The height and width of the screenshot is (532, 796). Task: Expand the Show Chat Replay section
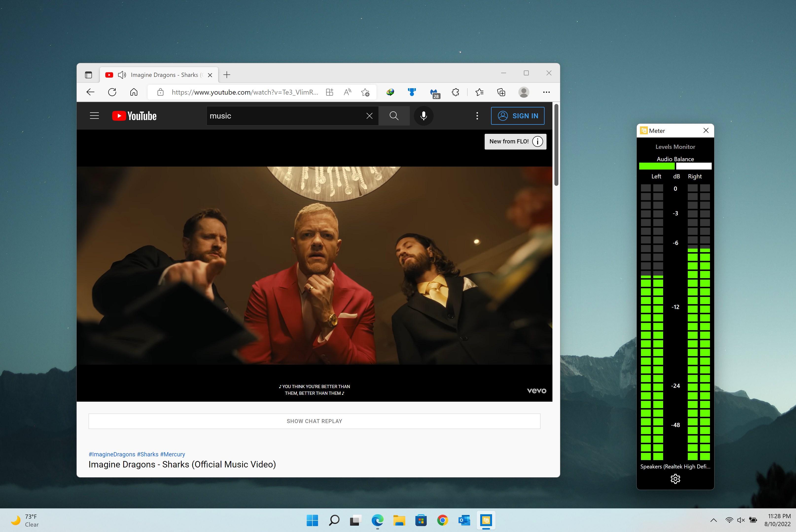[314, 421]
